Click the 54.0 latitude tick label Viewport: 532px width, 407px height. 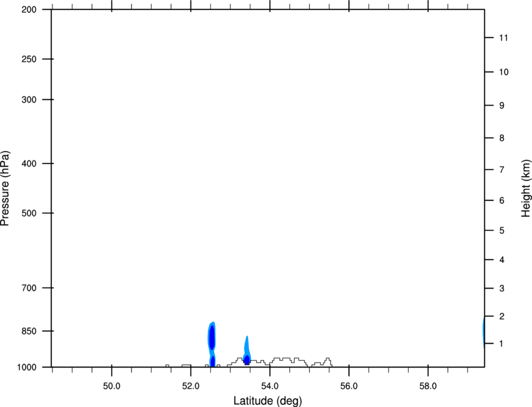270,386
